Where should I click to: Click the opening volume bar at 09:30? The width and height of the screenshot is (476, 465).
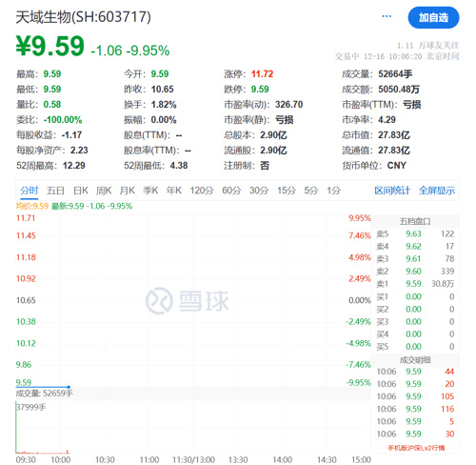16,427
